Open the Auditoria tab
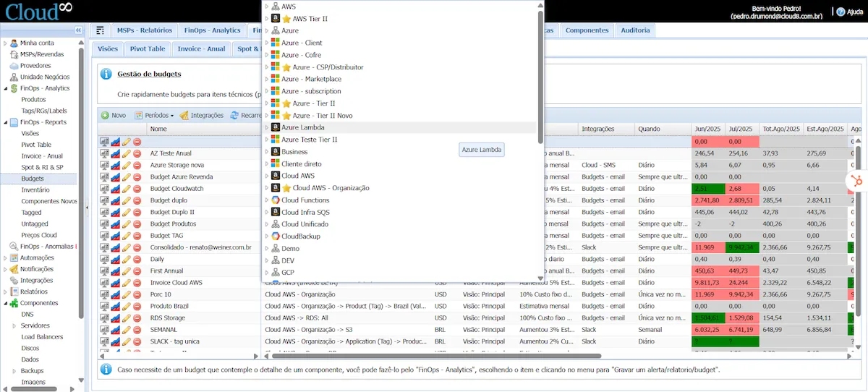 tap(635, 30)
